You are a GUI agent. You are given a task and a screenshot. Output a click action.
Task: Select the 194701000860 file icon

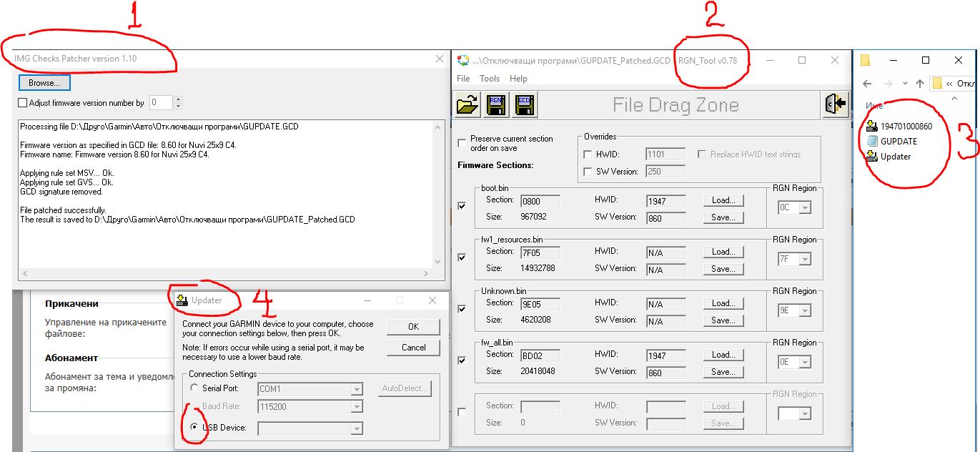pyautogui.click(x=871, y=127)
